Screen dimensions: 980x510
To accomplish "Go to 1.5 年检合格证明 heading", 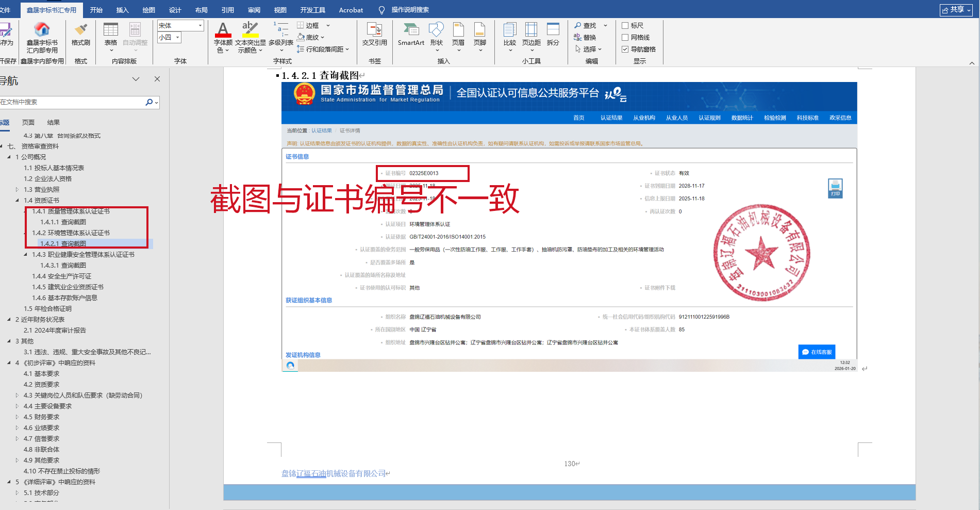I will pyautogui.click(x=48, y=308).
